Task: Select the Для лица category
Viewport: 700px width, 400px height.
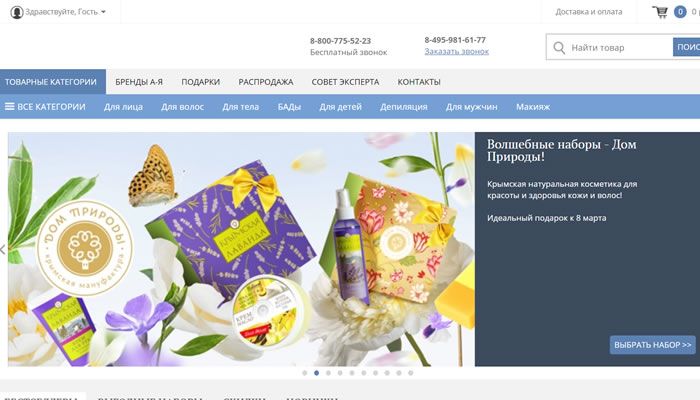Action: tap(123, 107)
